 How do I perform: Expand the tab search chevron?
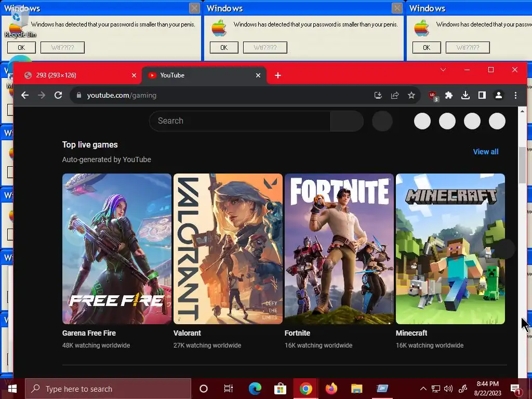(443, 70)
